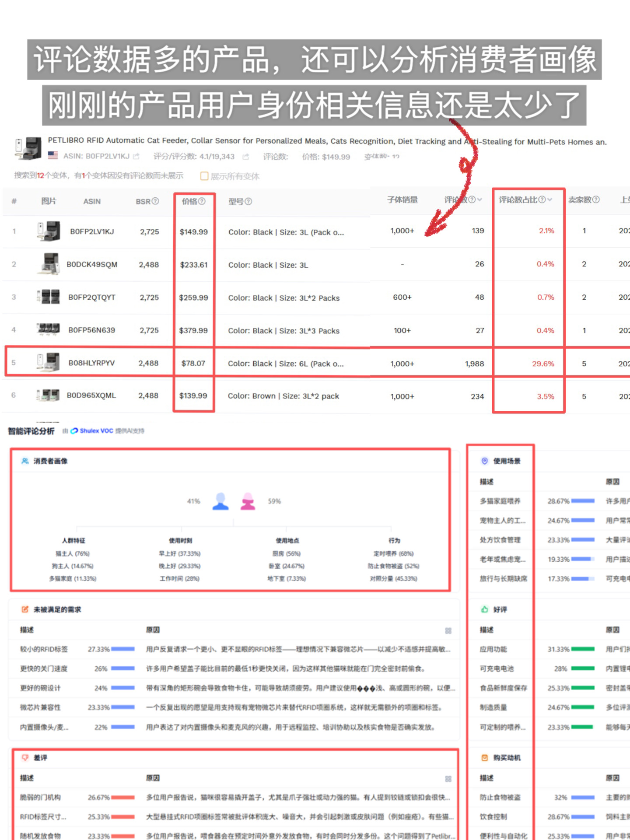Viewport: 630px width, 840px height.
Task: Open the external link icon beside the rating
Action: coord(246,157)
